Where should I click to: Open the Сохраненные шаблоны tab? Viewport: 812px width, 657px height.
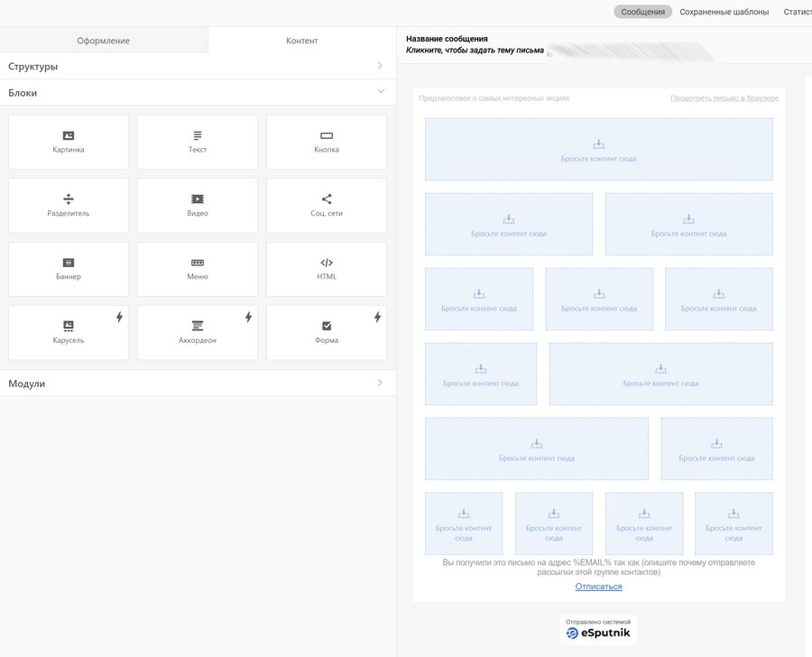tap(724, 12)
